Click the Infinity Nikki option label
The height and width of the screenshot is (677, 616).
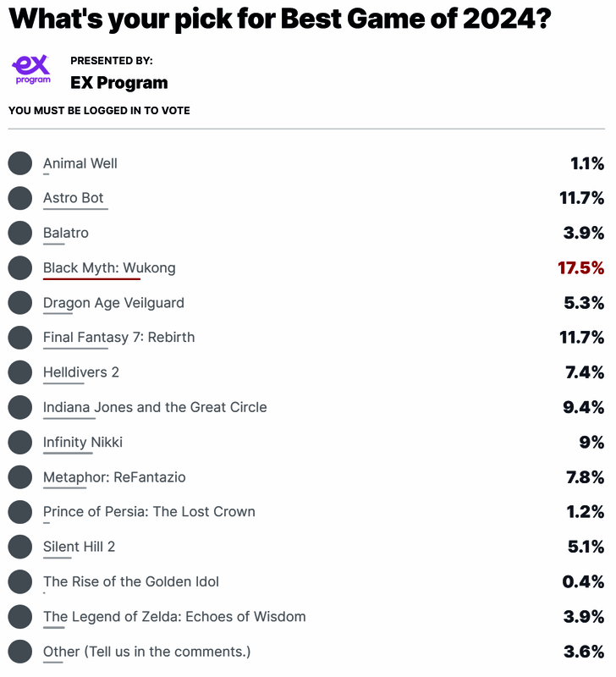pos(83,442)
